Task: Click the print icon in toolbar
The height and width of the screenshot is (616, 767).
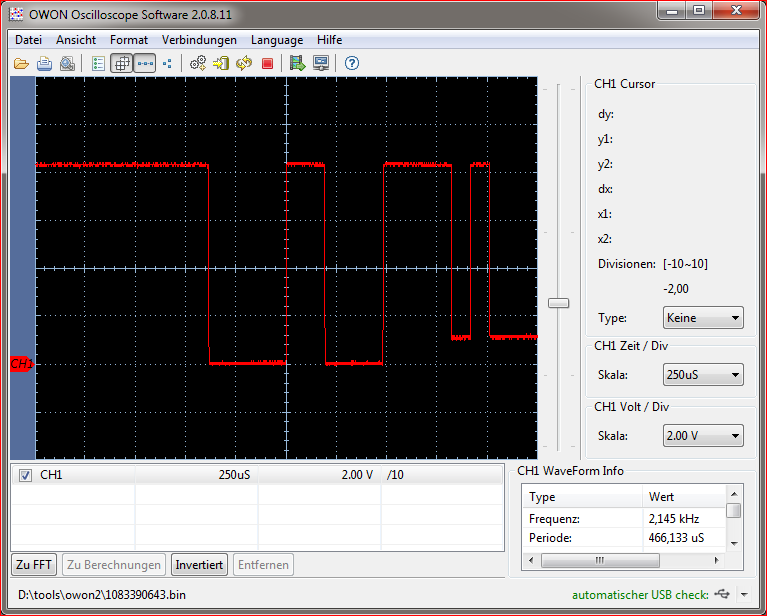Action: coord(45,64)
